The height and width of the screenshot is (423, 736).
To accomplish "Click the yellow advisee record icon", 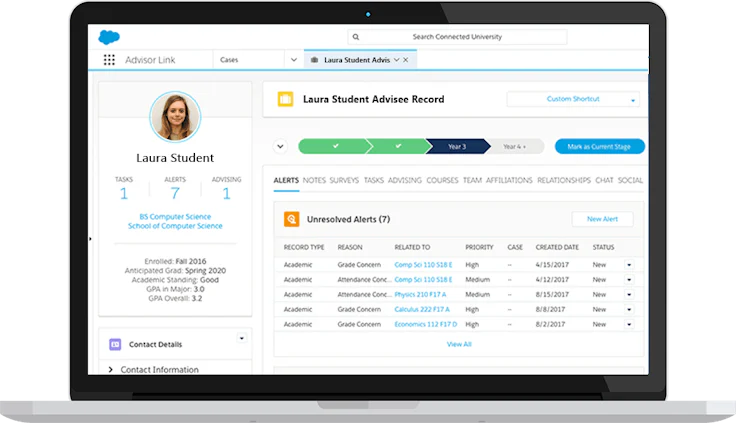I will pyautogui.click(x=285, y=99).
